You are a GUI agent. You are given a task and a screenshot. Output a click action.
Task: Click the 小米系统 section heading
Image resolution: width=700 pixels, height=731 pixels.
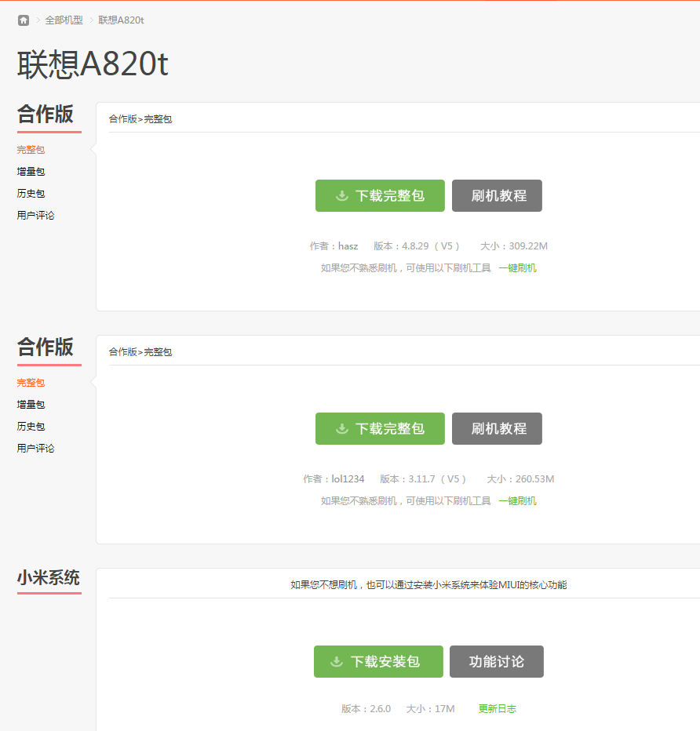[49, 577]
